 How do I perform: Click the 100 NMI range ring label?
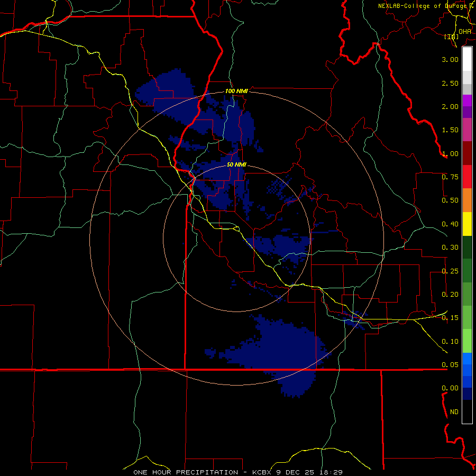236,91
